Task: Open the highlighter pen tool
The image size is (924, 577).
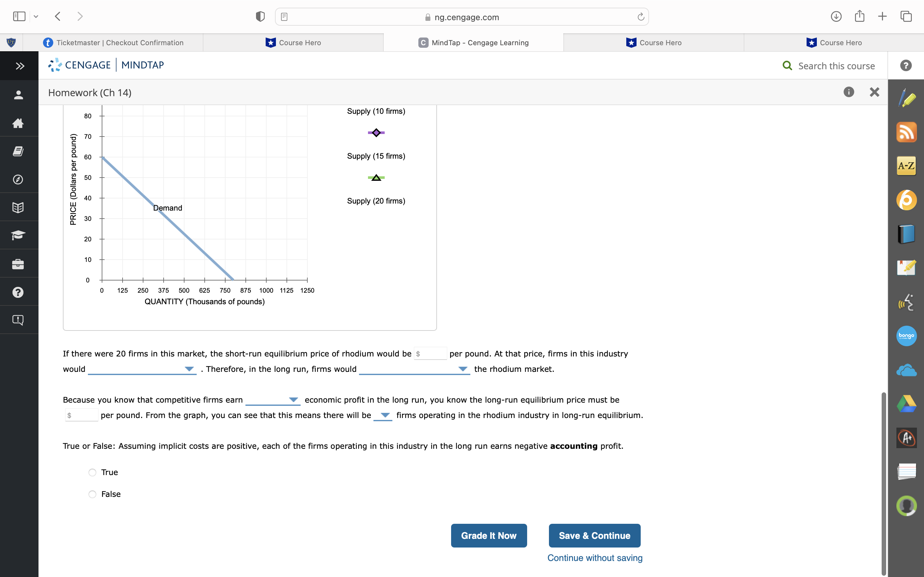Action: (x=908, y=98)
